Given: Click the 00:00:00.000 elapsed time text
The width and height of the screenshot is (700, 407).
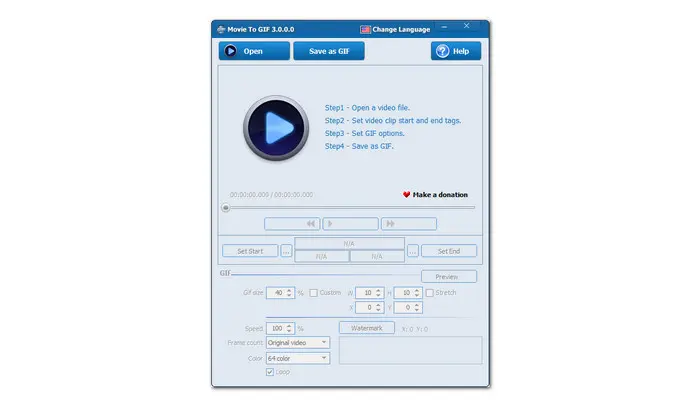Looking at the screenshot, I should click(x=249, y=195).
